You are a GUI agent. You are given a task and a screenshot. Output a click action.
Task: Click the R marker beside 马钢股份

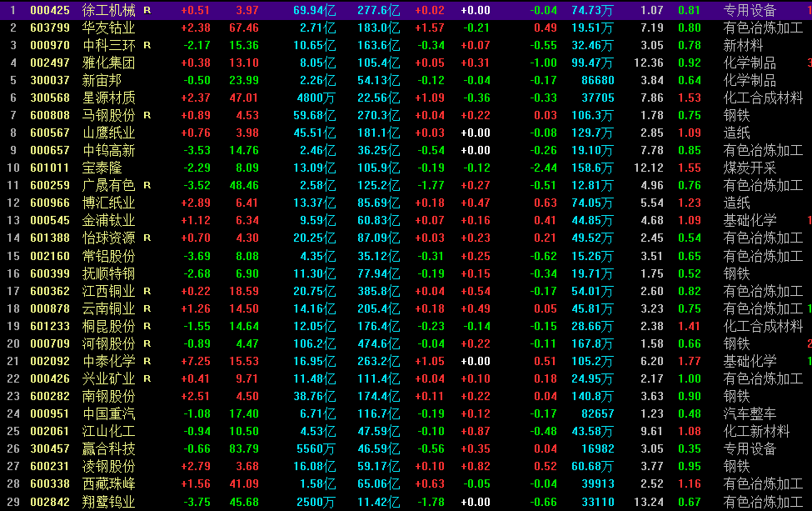point(147,115)
